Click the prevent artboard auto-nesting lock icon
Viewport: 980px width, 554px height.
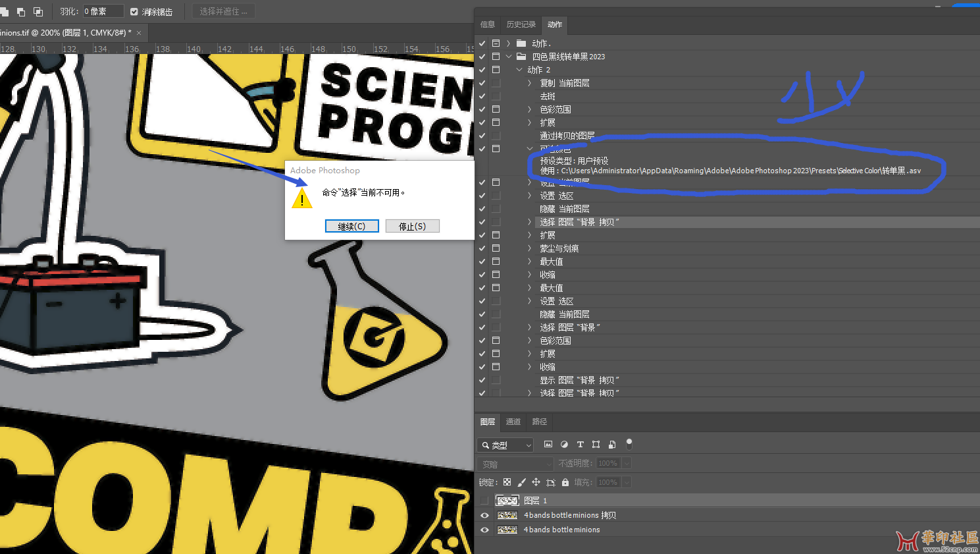[551, 482]
